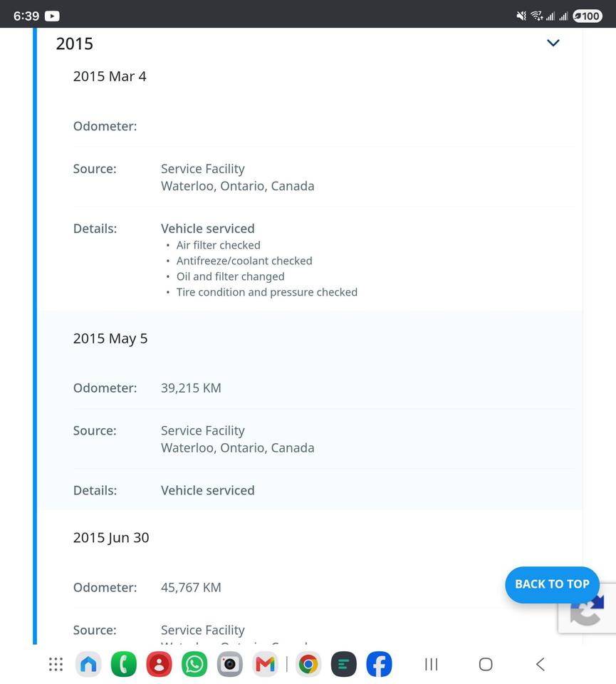Select the 2015 Jun 30 record heading
The width and height of the screenshot is (616, 684).
click(x=110, y=537)
